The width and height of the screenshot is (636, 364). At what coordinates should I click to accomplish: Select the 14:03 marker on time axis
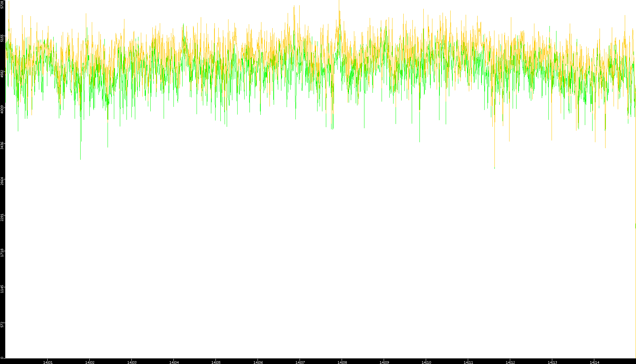coord(132,362)
